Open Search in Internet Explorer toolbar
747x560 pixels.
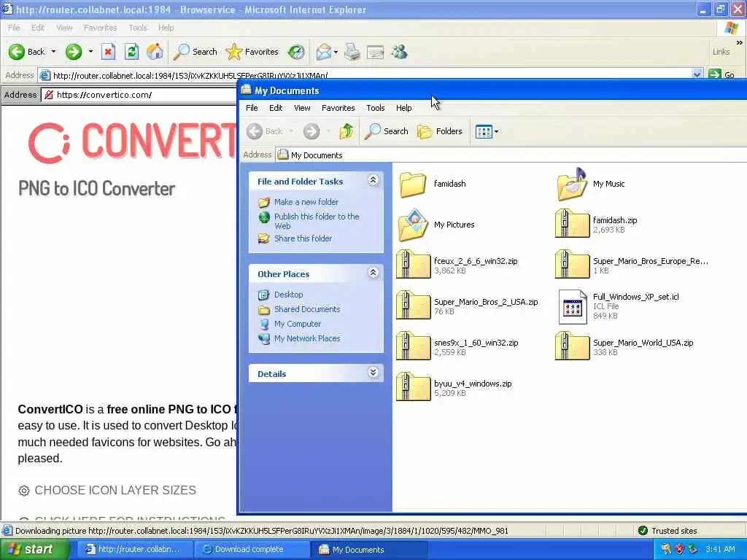click(x=195, y=52)
